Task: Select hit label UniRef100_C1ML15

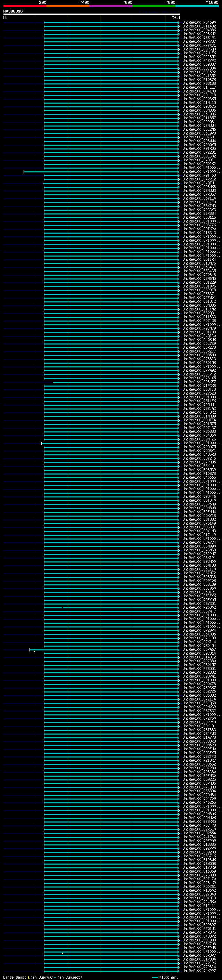Action: point(199,103)
